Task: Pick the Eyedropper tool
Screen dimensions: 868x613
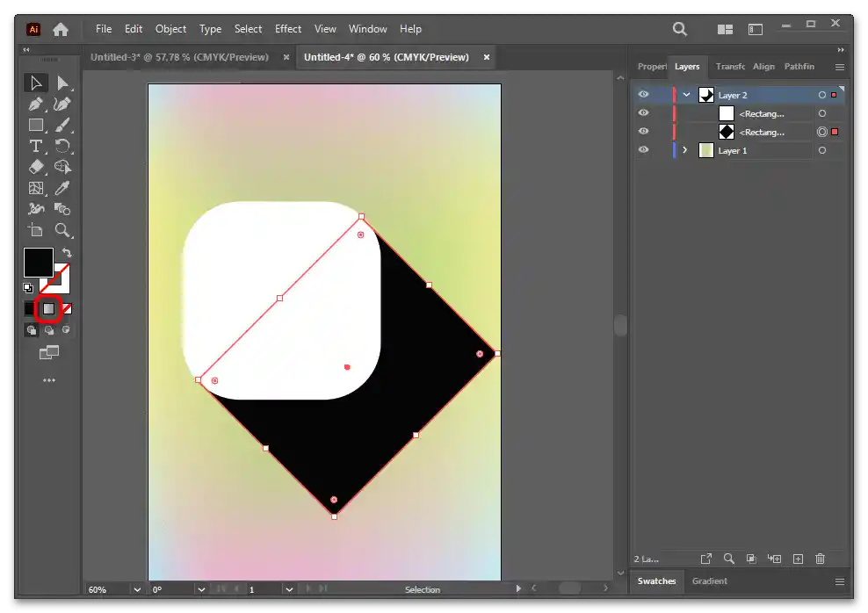Action: [x=62, y=188]
